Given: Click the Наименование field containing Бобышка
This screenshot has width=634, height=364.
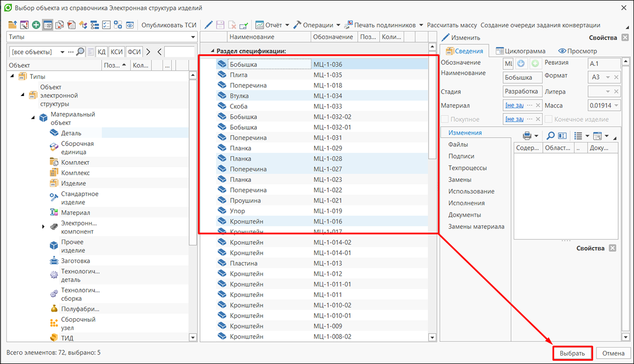Looking at the screenshot, I should [522, 78].
